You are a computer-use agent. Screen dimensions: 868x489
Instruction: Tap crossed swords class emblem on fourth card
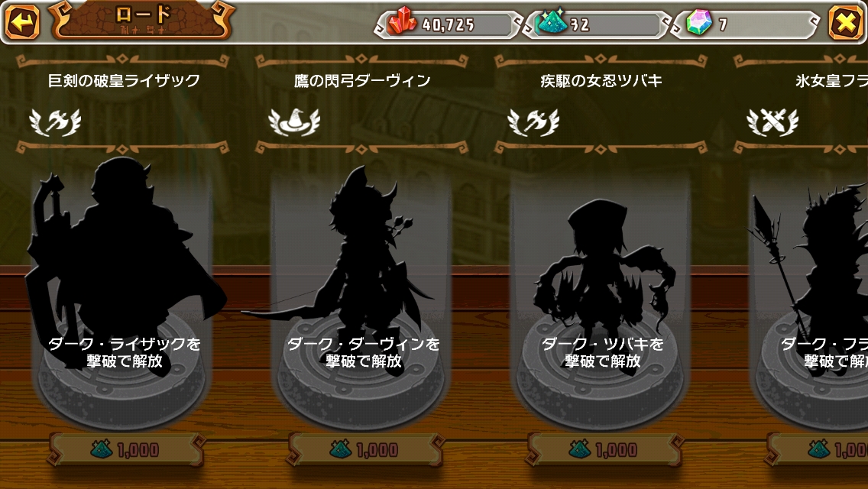(772, 121)
